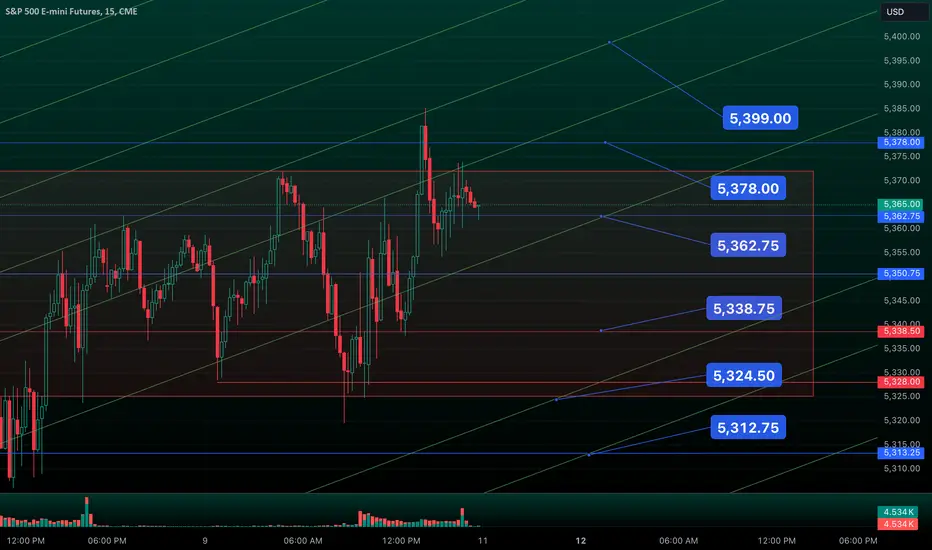Image resolution: width=932 pixels, height=550 pixels.
Task: Click the red 4.534K volume tag
Action: (898, 524)
